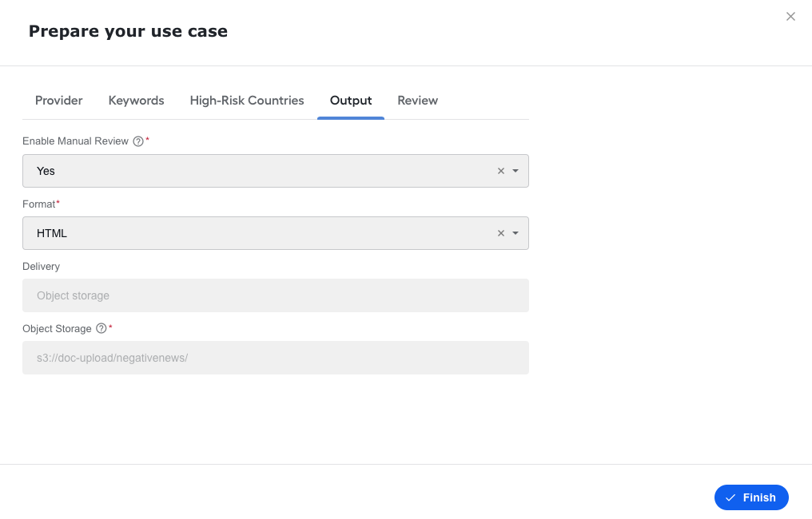Clear the Enable Manual Review selection
812x519 pixels.
tap(501, 171)
